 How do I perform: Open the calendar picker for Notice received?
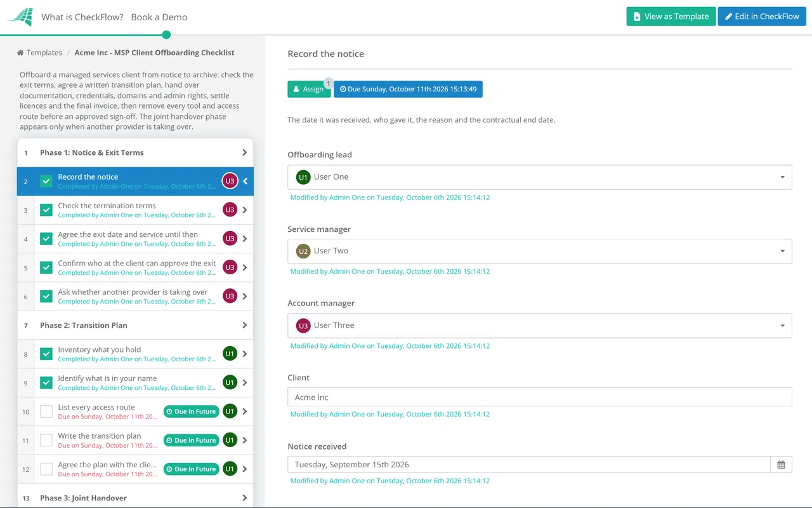point(781,465)
